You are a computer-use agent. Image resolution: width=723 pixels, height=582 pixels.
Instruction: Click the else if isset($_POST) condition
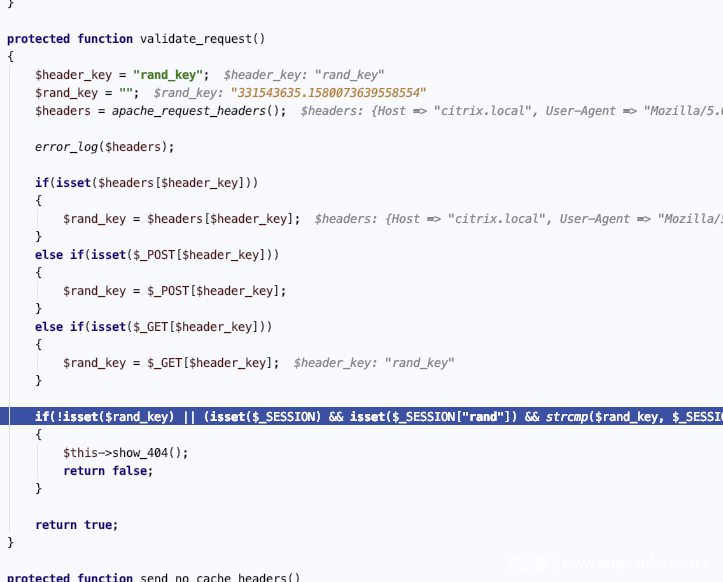click(157, 255)
